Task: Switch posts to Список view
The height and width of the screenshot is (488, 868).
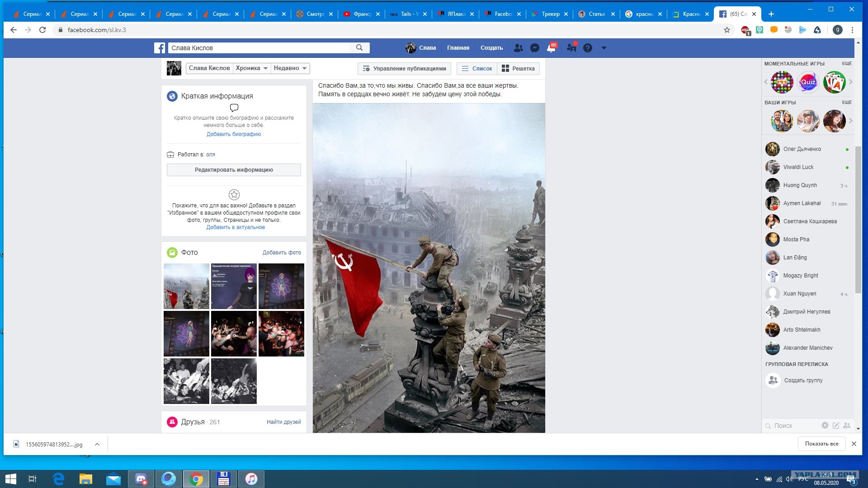Action: (x=477, y=69)
